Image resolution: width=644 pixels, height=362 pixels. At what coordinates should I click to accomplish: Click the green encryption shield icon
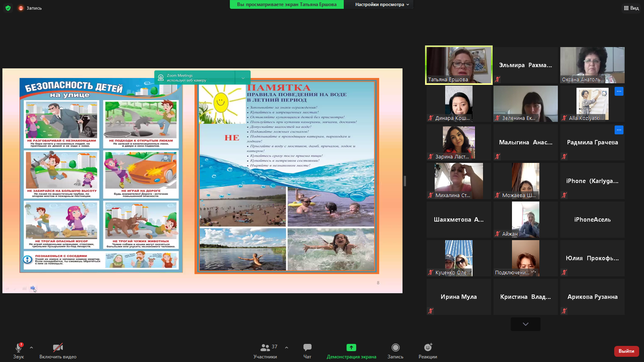pos(8,8)
